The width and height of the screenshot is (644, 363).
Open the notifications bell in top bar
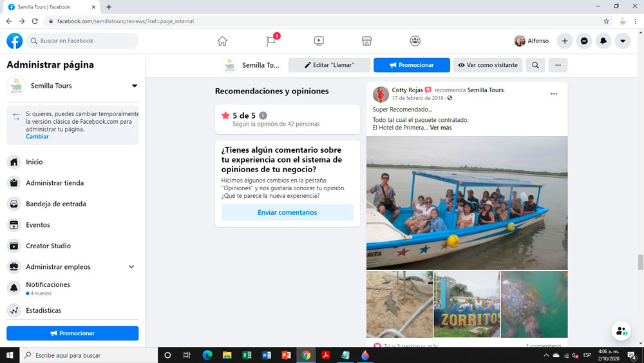603,41
